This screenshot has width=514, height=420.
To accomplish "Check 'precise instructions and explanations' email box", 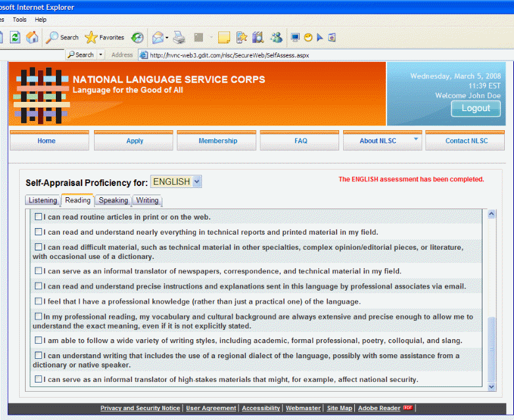I will [38, 286].
